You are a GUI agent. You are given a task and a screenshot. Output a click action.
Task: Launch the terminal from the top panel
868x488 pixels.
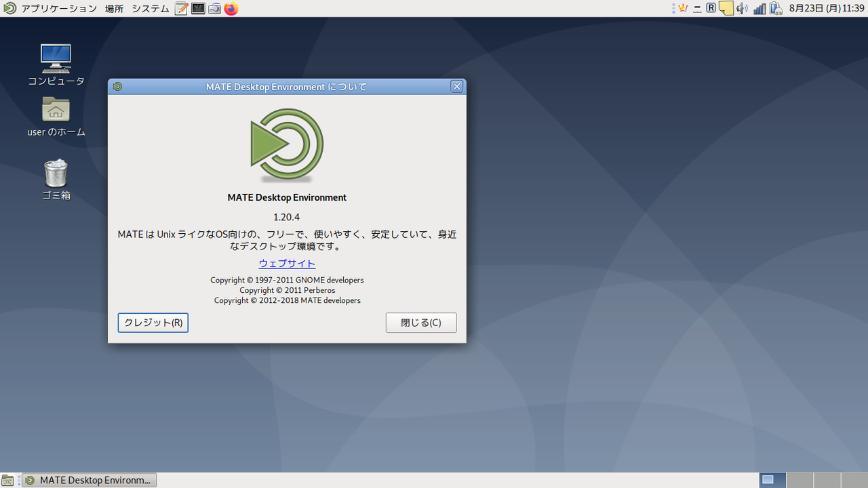(198, 9)
